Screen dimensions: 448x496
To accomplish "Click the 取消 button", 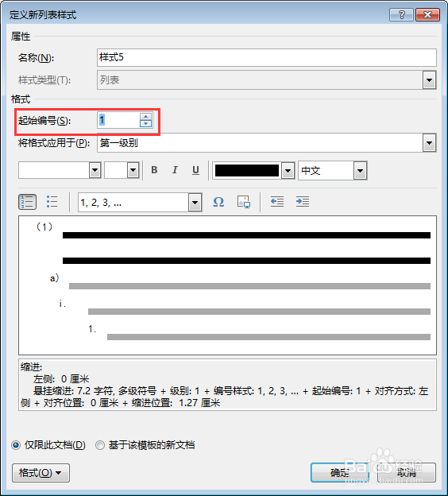I will point(407,473).
